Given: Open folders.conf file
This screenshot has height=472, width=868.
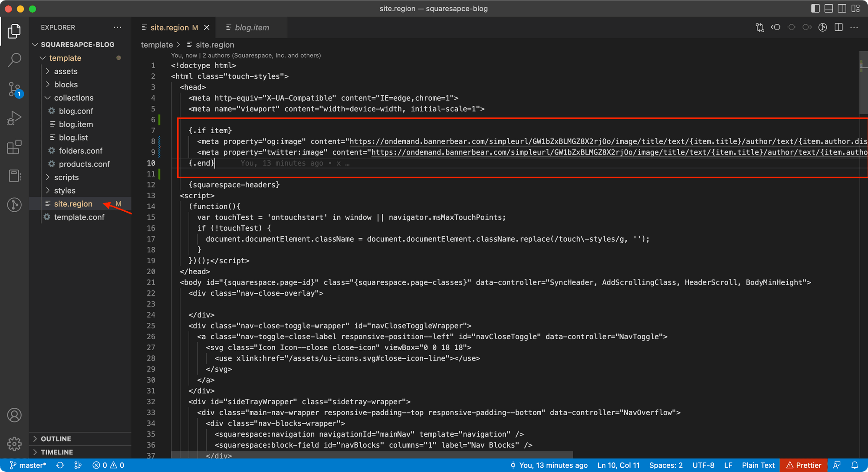Looking at the screenshot, I should [80, 151].
